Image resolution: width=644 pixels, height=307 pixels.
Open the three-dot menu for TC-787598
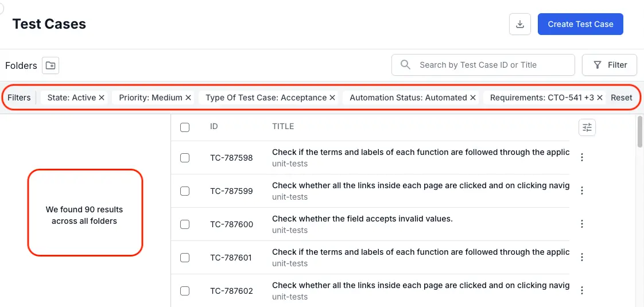coord(582,158)
